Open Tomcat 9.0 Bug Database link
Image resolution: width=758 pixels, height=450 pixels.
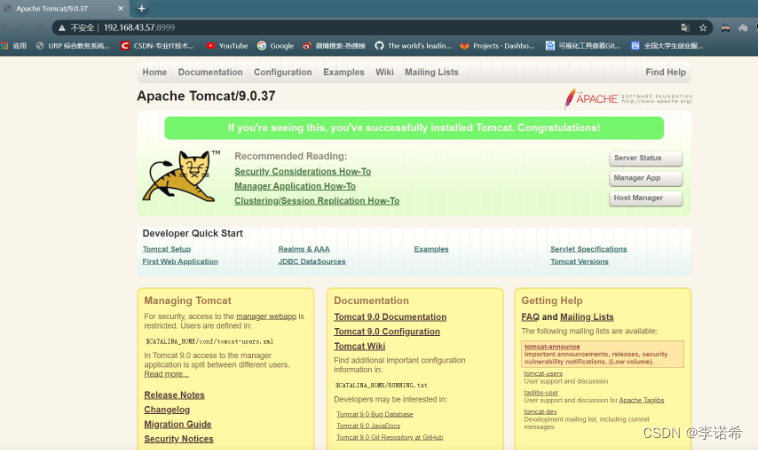click(375, 414)
